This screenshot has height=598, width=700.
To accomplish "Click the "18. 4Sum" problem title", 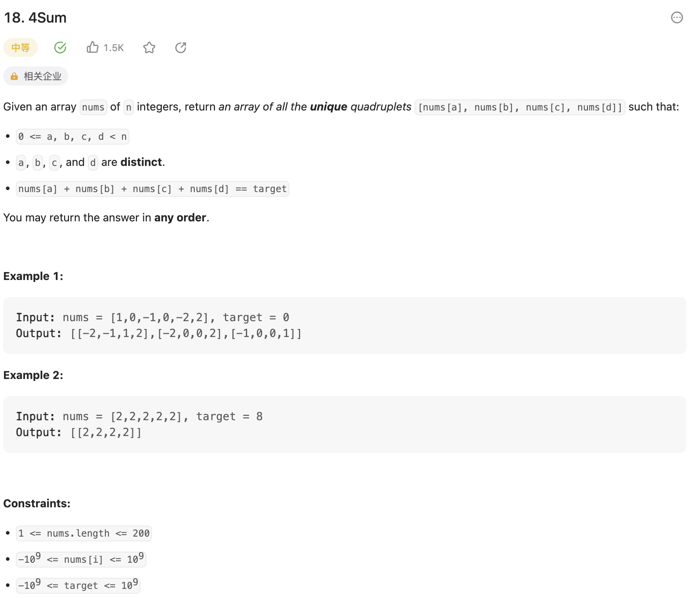I will tap(35, 18).
